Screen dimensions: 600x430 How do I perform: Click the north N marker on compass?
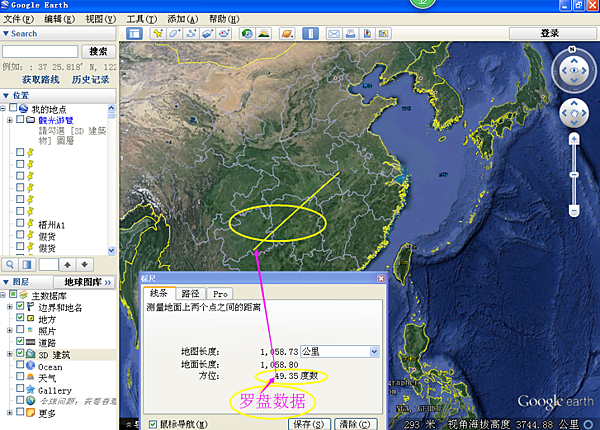tap(572, 49)
